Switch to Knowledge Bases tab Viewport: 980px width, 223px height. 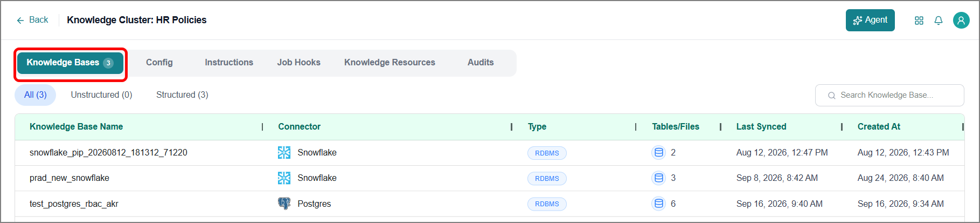[x=70, y=63]
